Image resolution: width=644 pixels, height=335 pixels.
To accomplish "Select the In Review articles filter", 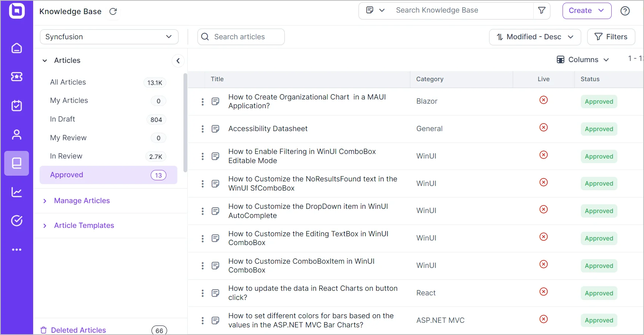I will pos(66,156).
